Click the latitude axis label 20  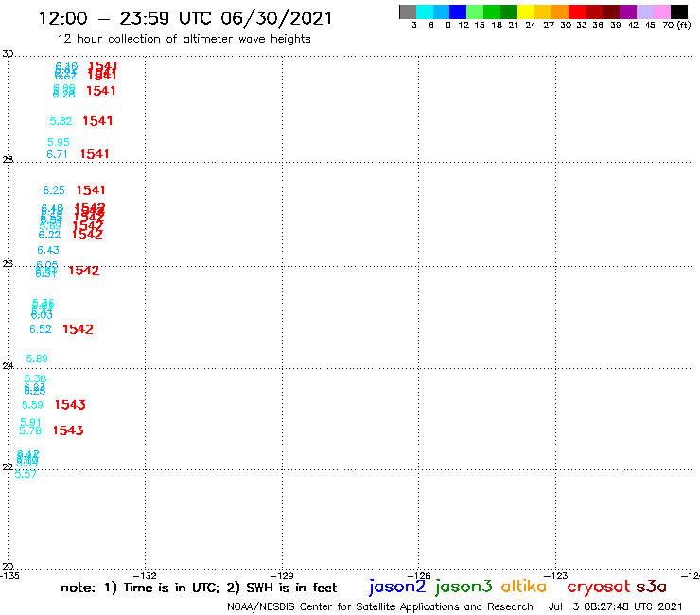click(8, 567)
